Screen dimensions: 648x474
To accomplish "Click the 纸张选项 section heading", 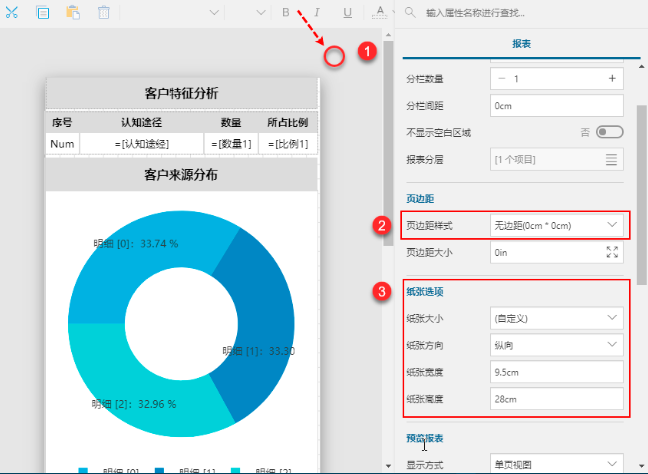I will [425, 292].
